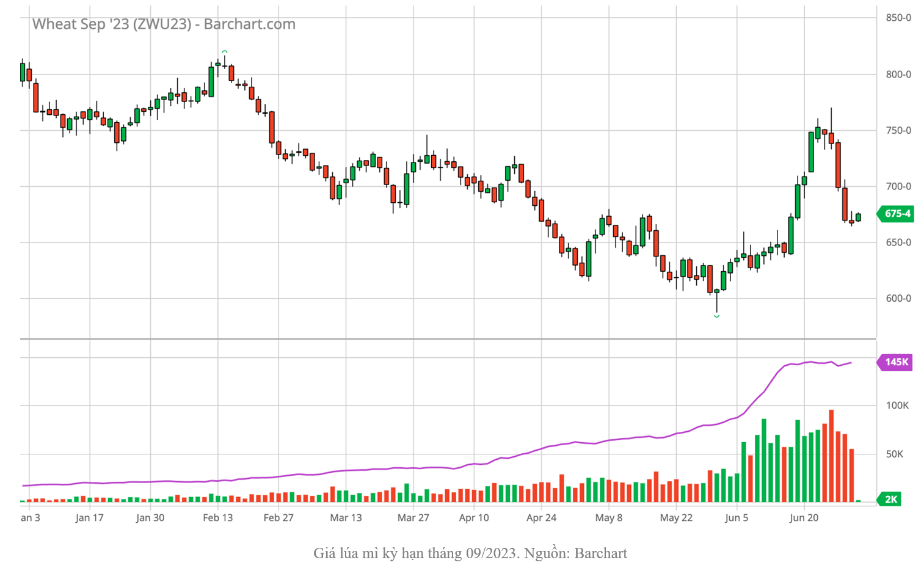Click the May 8 date label
This screenshot has height=568, width=924.
tap(608, 518)
